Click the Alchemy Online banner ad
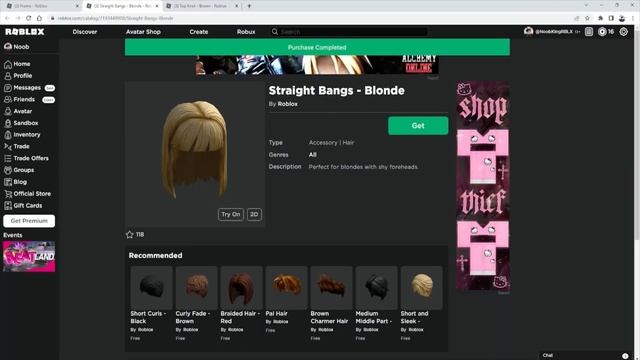This screenshot has width=640, height=360. coord(317,65)
